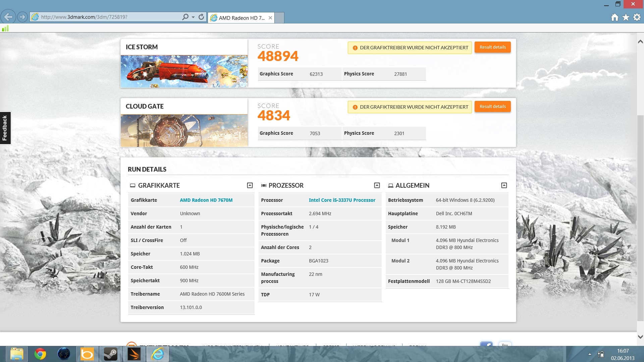Select the Ice Storm score 48894
Screen dimensions: 644x362
tap(278, 56)
